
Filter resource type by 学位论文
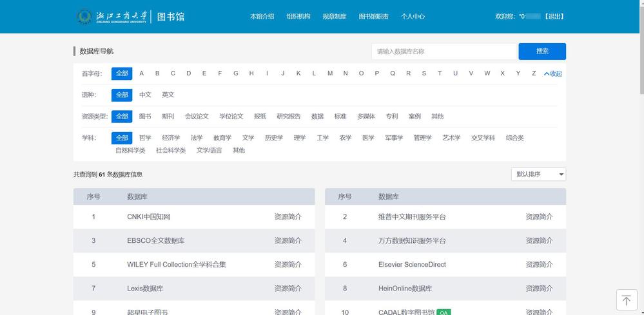point(231,117)
